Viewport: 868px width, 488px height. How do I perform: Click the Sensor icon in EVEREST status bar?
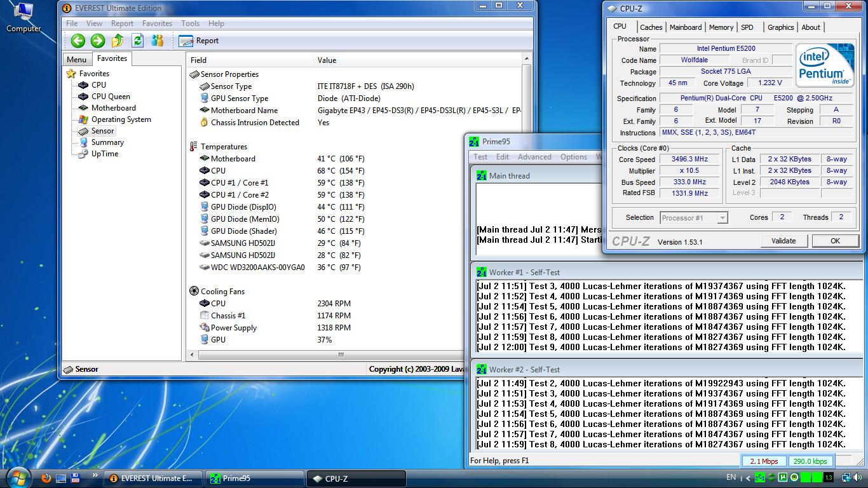click(69, 369)
